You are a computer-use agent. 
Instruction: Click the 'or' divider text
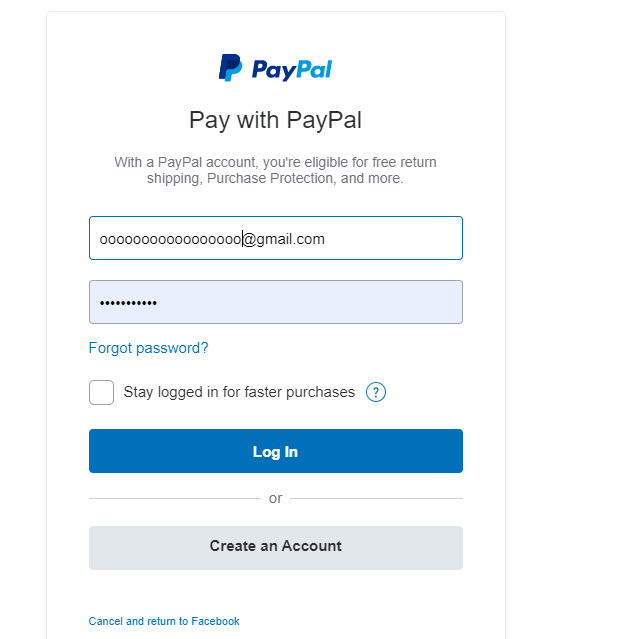(276, 498)
